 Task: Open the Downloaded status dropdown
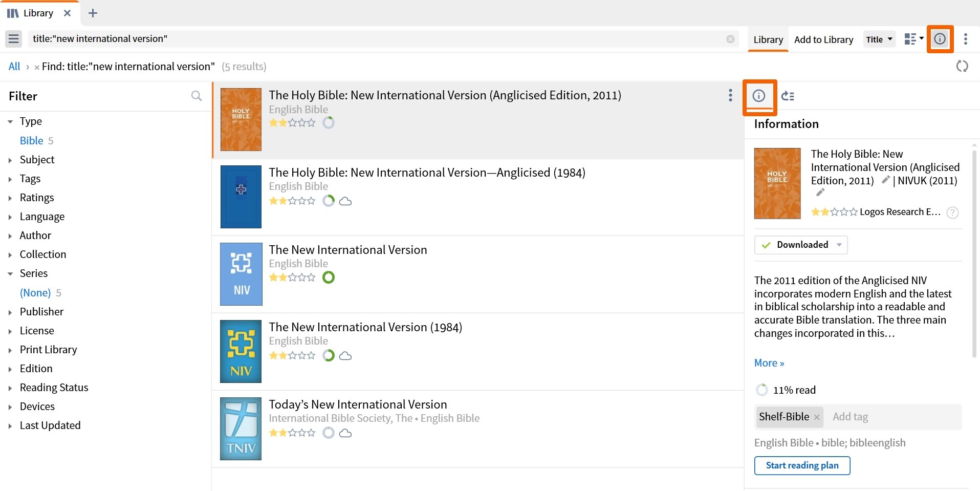point(801,245)
